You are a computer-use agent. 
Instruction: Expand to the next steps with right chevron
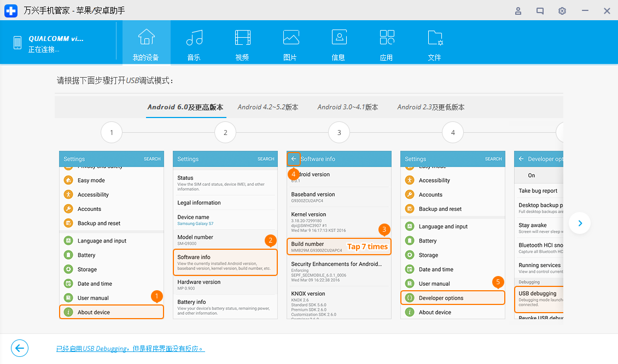580,223
